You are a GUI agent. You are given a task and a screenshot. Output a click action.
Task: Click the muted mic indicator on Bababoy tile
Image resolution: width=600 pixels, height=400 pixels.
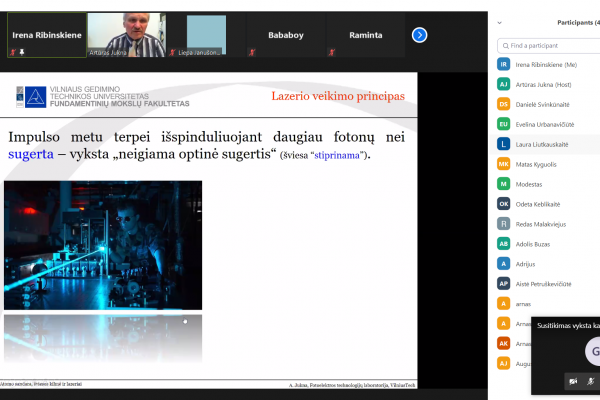click(x=252, y=52)
